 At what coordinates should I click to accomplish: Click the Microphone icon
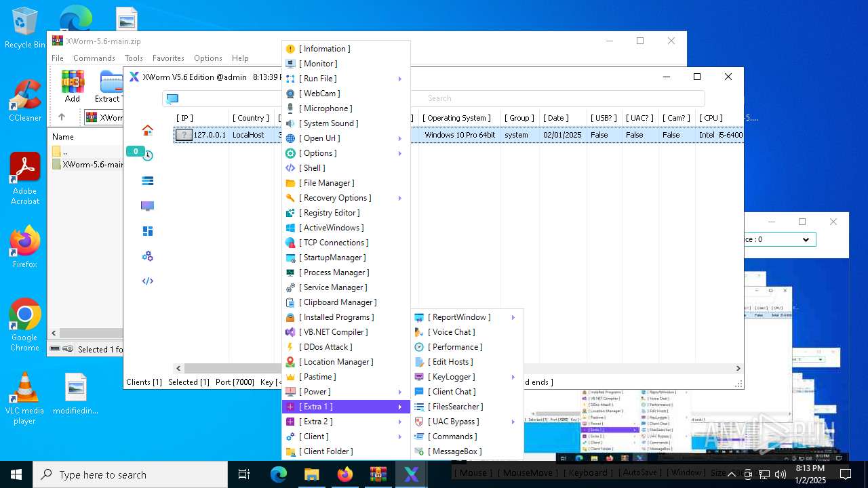click(x=290, y=108)
